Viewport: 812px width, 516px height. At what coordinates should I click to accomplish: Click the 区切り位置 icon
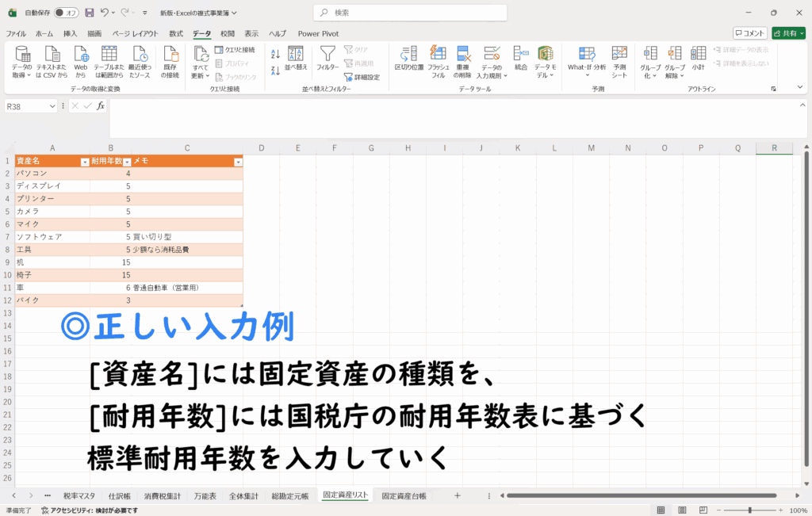tap(409, 55)
